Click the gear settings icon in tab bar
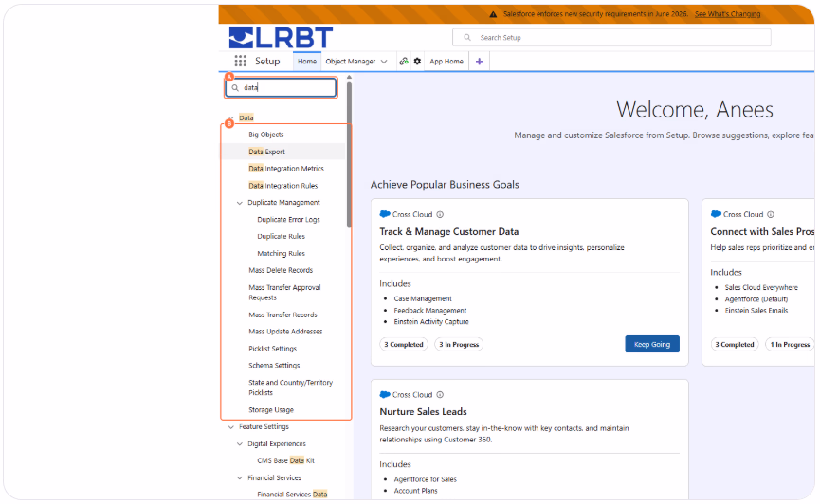 point(417,62)
